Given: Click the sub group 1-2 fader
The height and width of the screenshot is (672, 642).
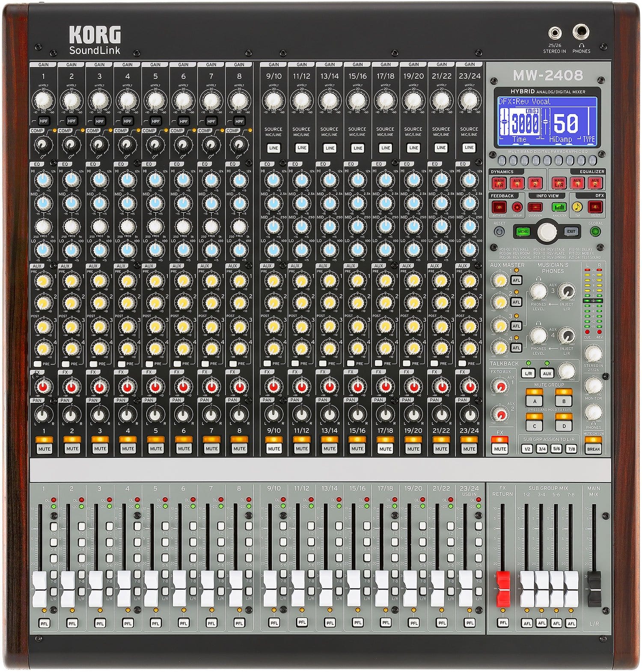Looking at the screenshot, I should pos(527,589).
